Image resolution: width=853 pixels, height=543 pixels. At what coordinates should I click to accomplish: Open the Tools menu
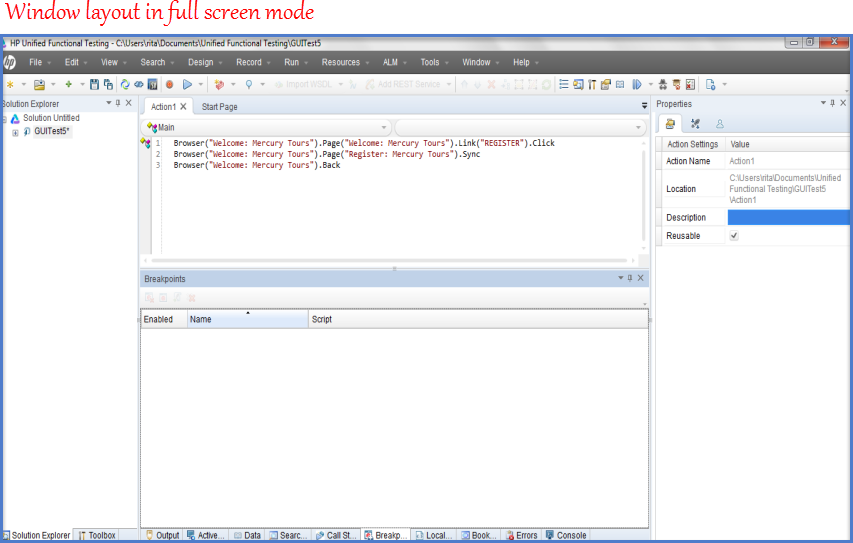click(434, 63)
